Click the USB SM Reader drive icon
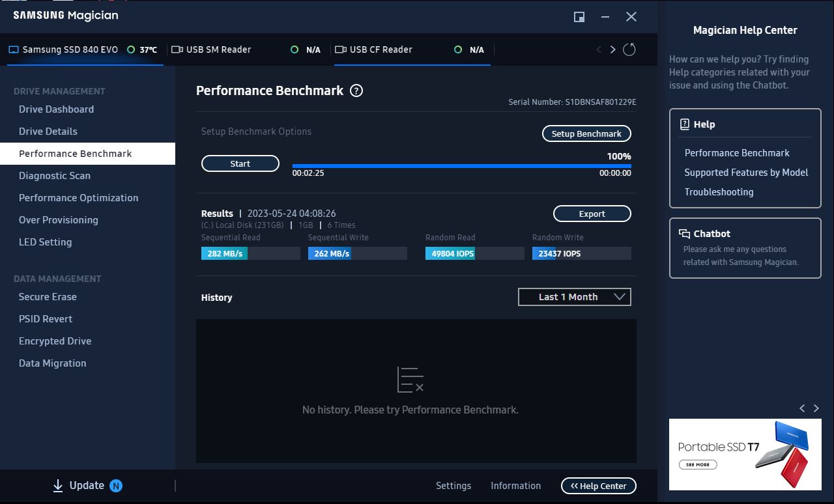 pos(177,49)
